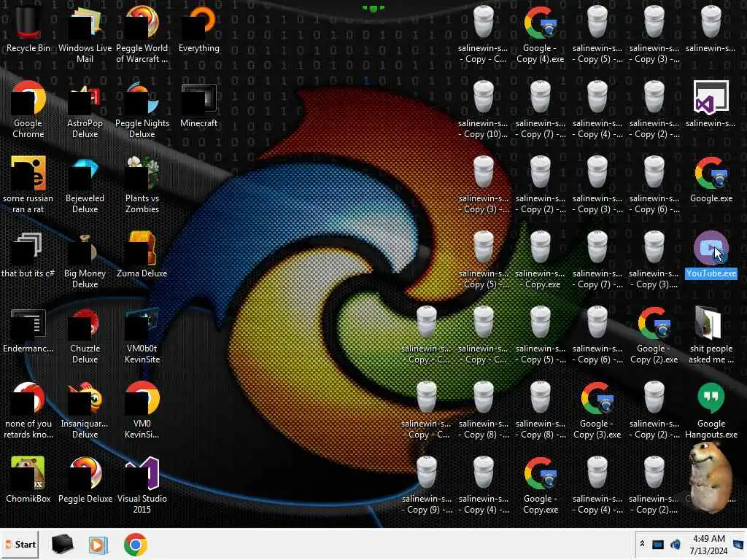747x560 pixels.
Task: Select salinewin Visual Studio solution icon
Action: [711, 105]
